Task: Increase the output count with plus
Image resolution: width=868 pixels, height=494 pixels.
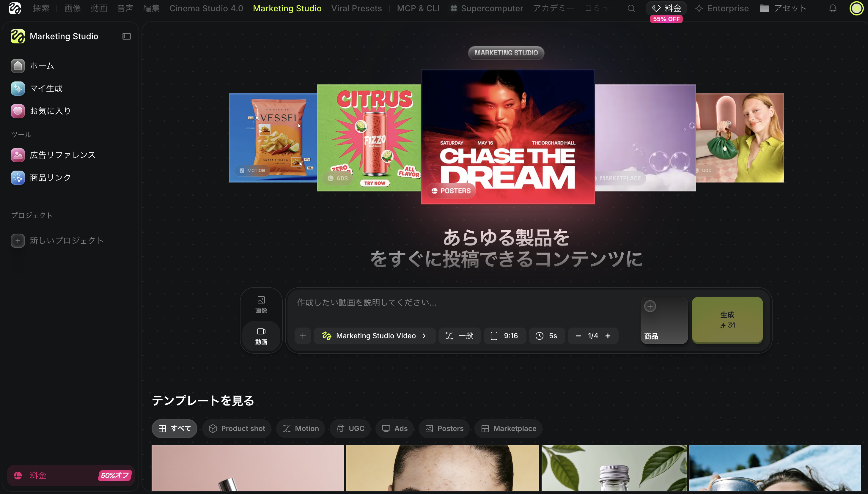Action: tap(608, 336)
